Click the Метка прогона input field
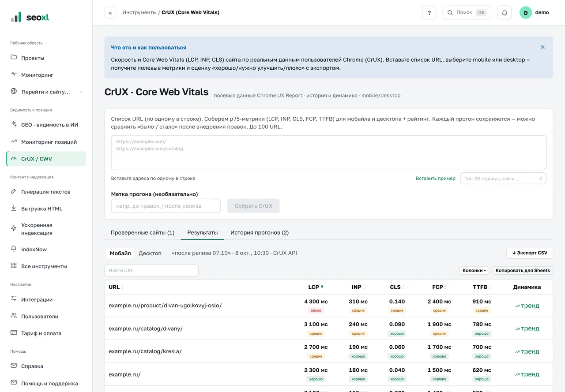Viewport: 565px width, 392px height. pos(166,206)
